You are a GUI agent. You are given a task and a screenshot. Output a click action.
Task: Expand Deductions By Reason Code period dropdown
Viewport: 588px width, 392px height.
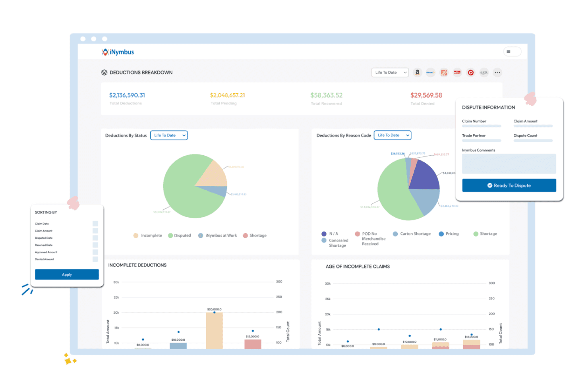pos(393,135)
